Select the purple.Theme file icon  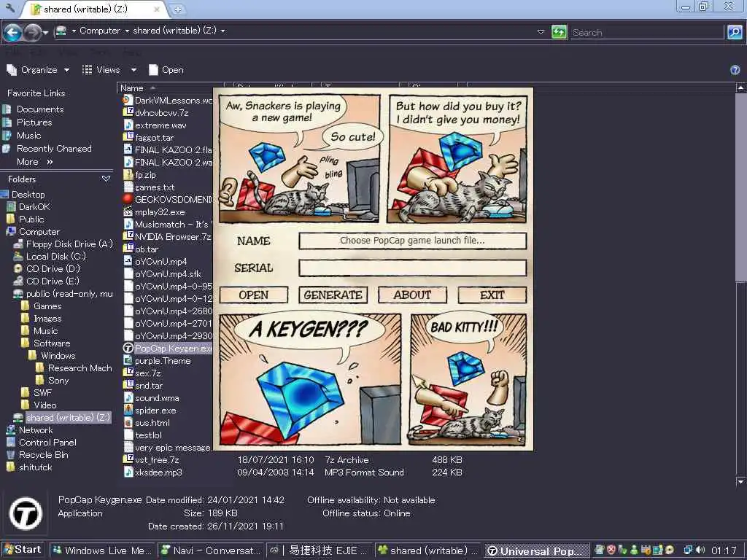tap(128, 360)
